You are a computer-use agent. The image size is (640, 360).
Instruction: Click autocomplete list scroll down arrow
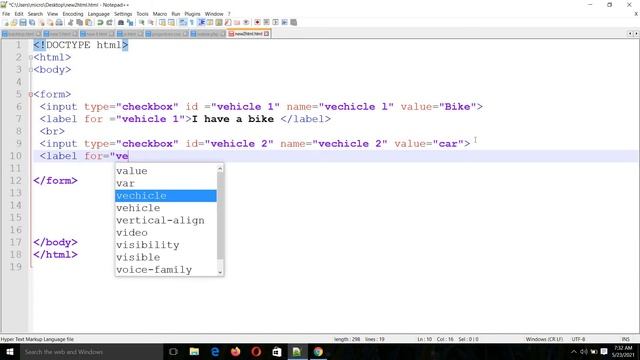(x=220, y=272)
